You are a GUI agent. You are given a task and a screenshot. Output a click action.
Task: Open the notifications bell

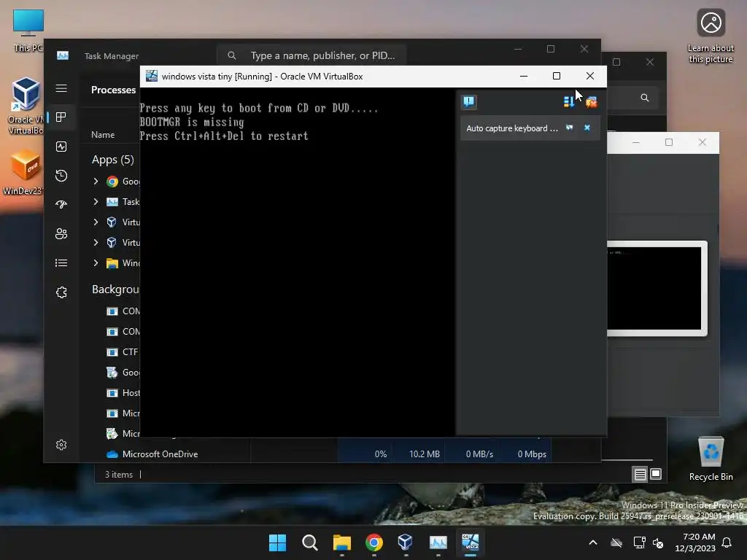[x=727, y=542]
